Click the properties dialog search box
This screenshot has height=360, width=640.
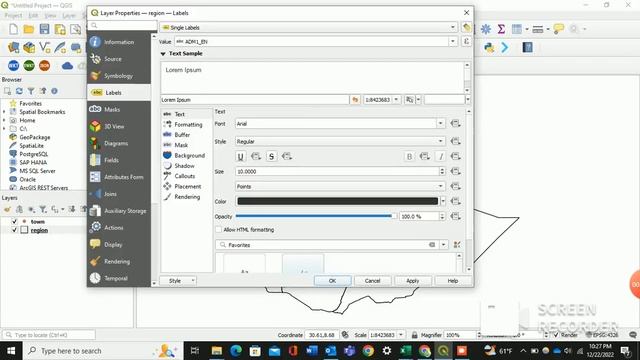122,26
